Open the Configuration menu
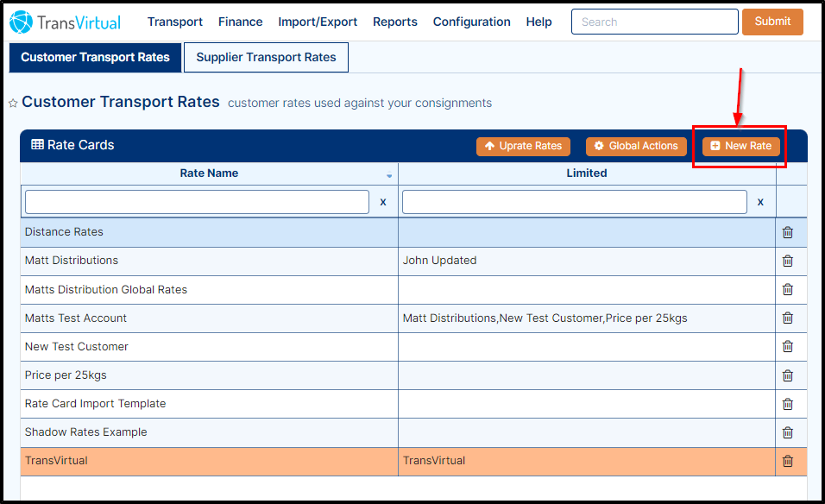The height and width of the screenshot is (504, 825). click(x=471, y=22)
